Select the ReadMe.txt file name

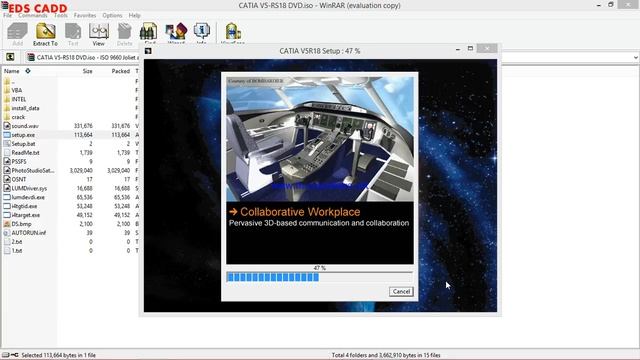pyautogui.click(x=25, y=153)
